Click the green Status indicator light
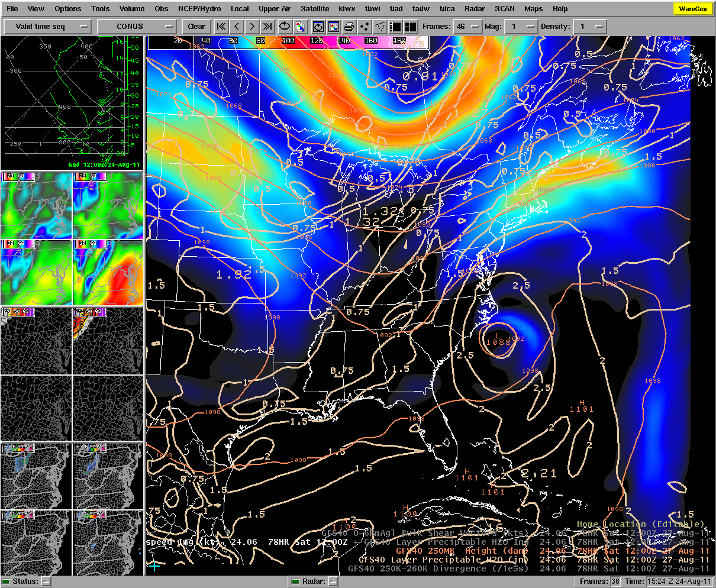The image size is (716, 588). (6, 581)
